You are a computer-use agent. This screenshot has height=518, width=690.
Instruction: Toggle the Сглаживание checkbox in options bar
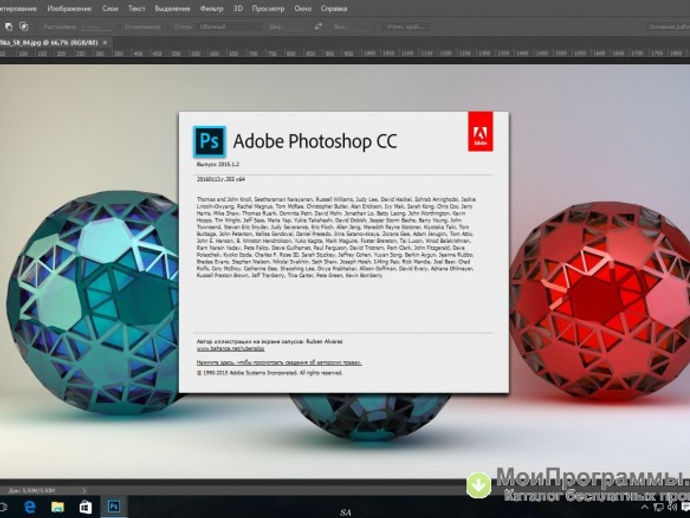(x=142, y=27)
